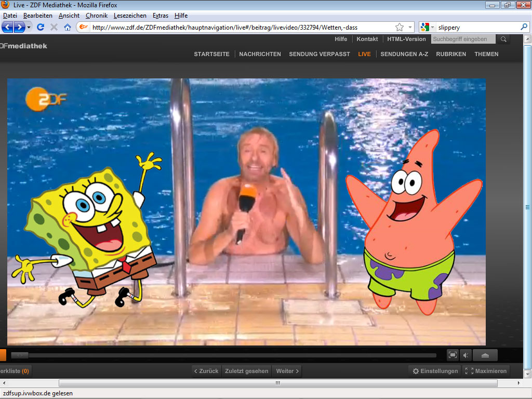Reload the page with the refresh icon
532x399 pixels.
tap(41, 27)
